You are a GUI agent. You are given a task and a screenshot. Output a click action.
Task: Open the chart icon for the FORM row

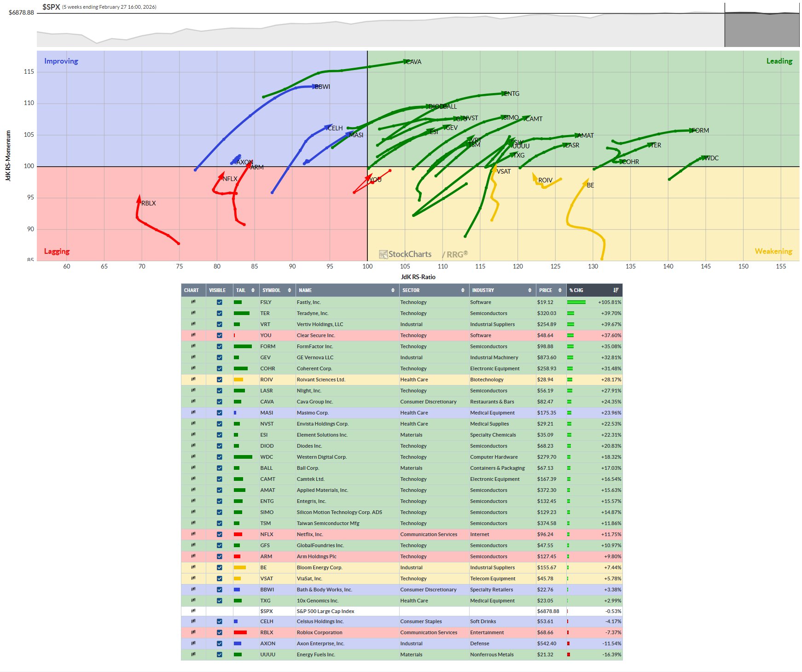193,346
